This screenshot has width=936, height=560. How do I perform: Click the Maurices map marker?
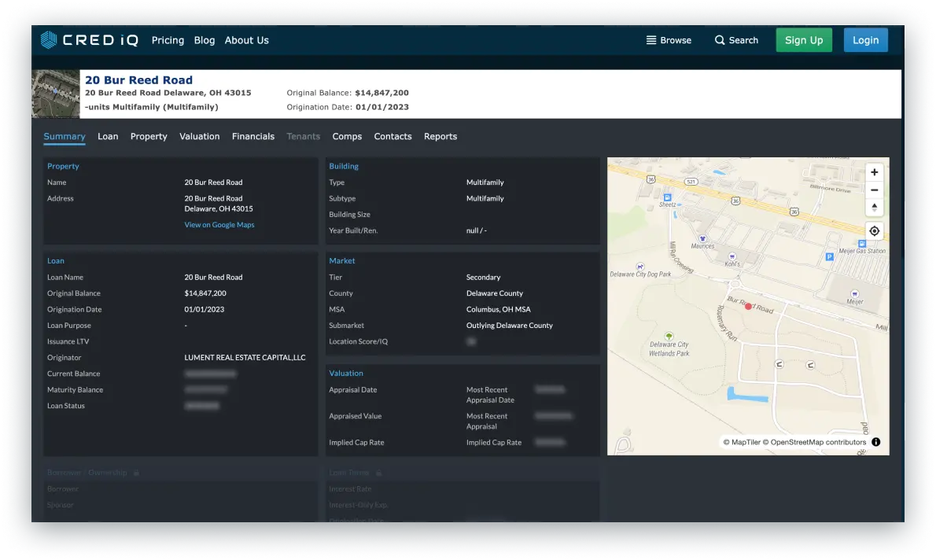(x=702, y=239)
